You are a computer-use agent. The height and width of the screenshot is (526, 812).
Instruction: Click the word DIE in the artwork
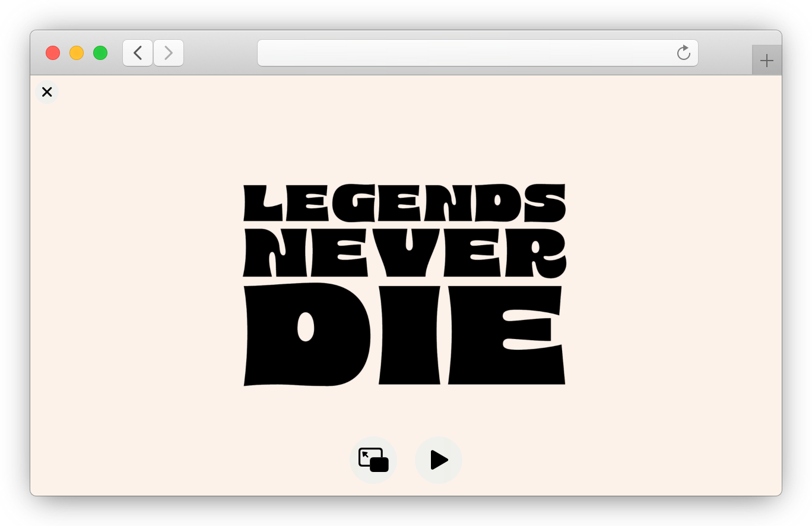404,335
